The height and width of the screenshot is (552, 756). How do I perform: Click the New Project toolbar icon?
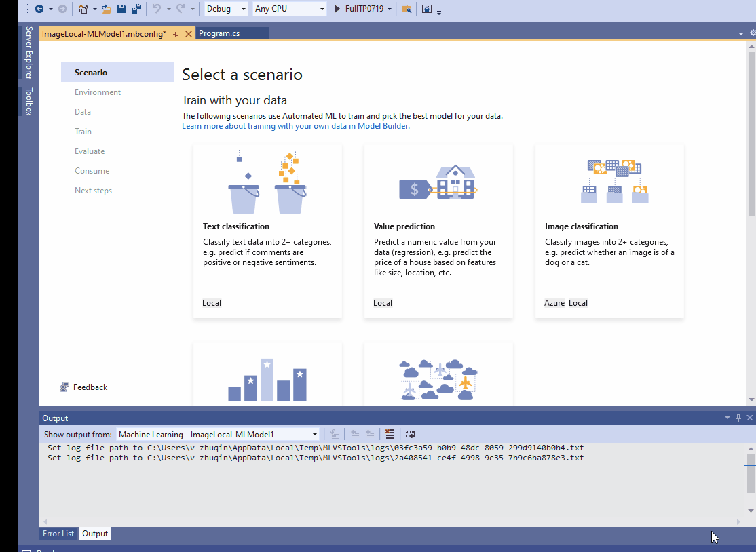pos(83,9)
